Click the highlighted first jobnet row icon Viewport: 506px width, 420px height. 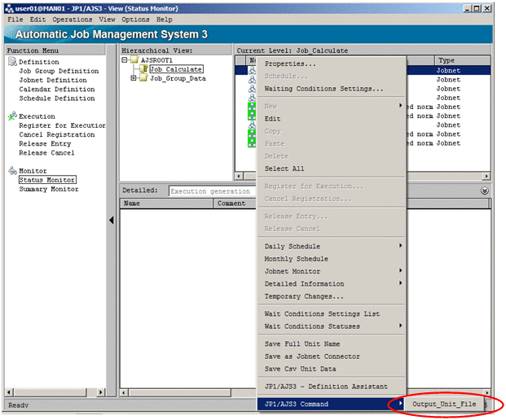click(253, 71)
